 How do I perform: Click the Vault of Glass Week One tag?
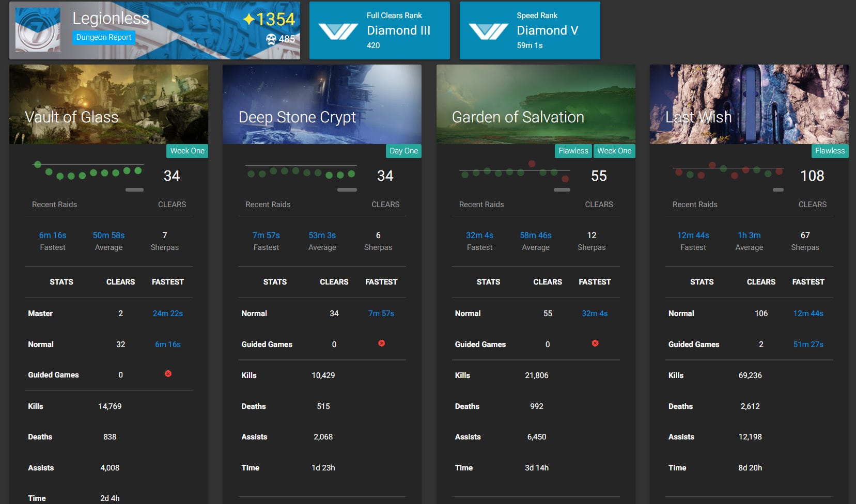tap(187, 151)
